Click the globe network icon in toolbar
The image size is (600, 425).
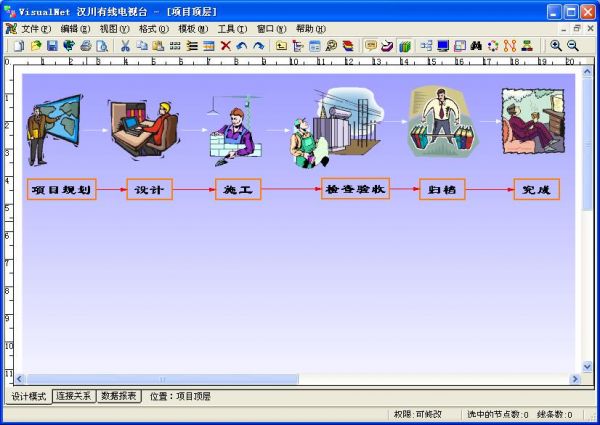[x=69, y=46]
